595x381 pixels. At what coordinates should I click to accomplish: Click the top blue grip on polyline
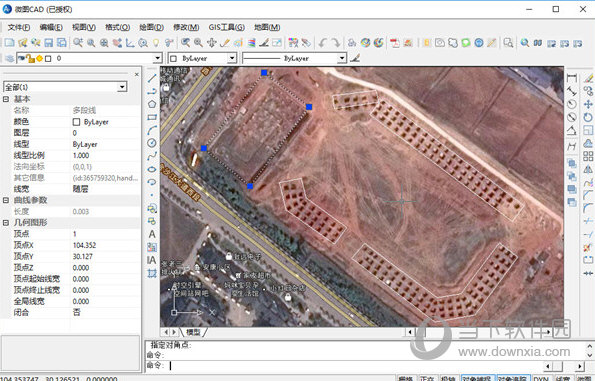coord(264,72)
